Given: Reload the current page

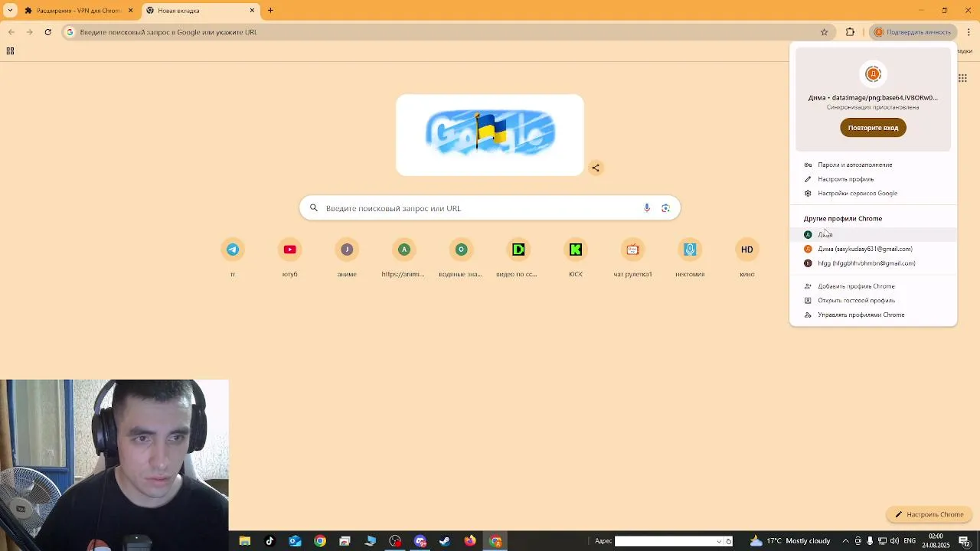Looking at the screenshot, I should [x=47, y=32].
